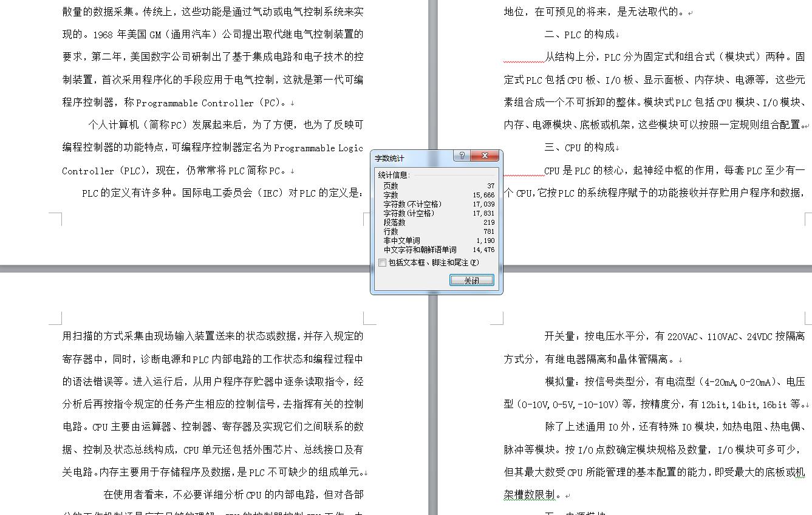
Task: Click the line starting 在使用者来看
Action: tap(233, 494)
